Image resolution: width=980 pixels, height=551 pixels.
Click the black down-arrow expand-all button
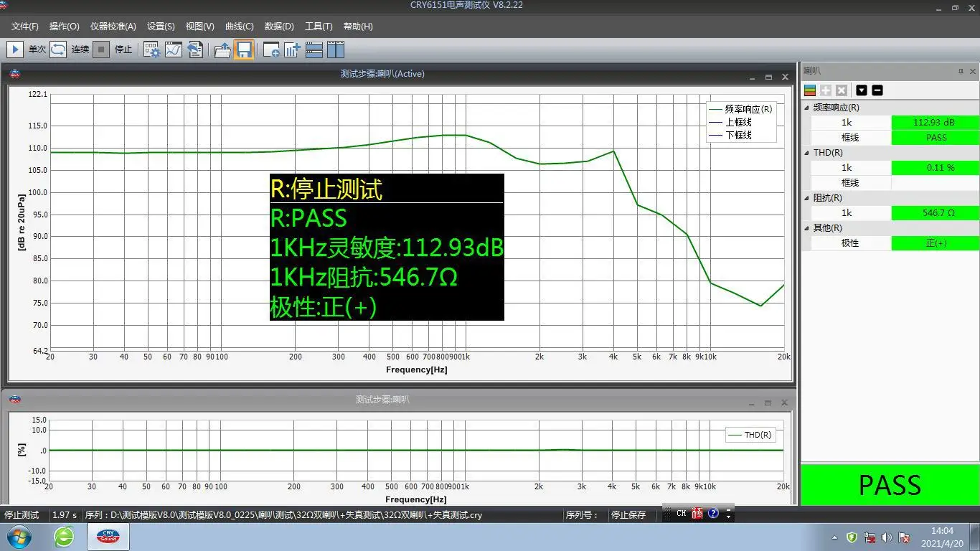(x=862, y=90)
